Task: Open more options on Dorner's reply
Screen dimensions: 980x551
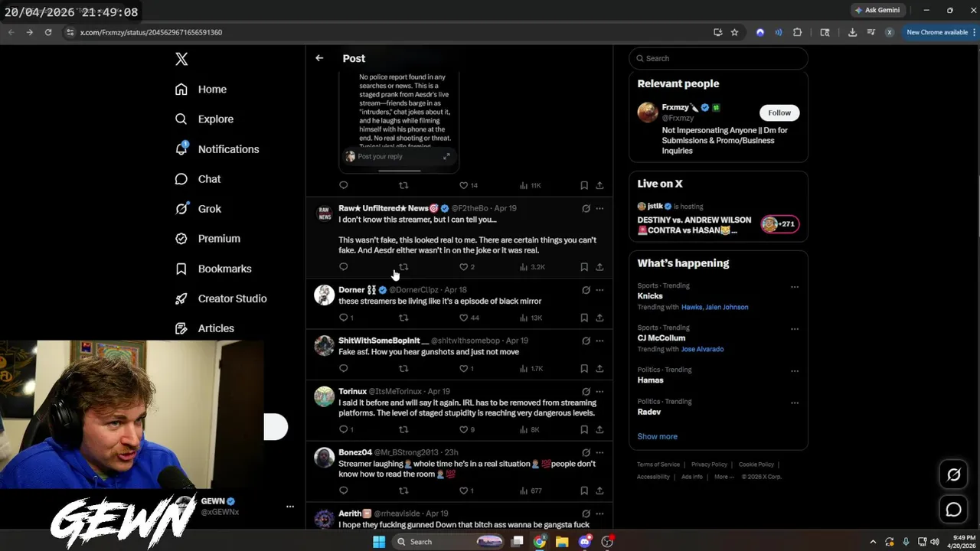Action: click(x=599, y=290)
